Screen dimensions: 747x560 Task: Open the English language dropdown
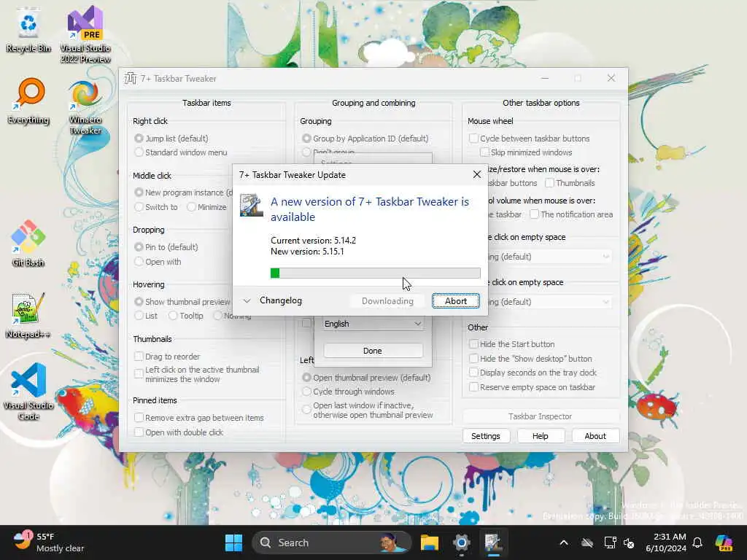coord(373,324)
